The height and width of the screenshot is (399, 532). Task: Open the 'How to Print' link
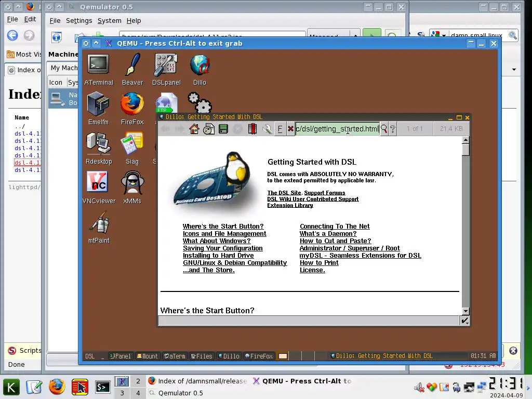[319, 262]
